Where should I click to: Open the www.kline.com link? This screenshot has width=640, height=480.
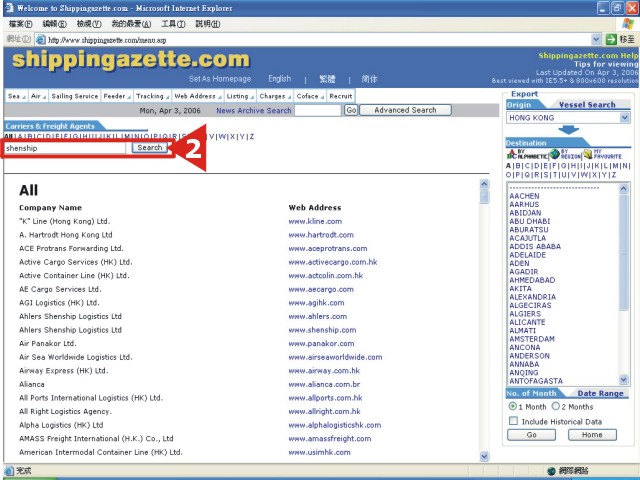click(315, 221)
